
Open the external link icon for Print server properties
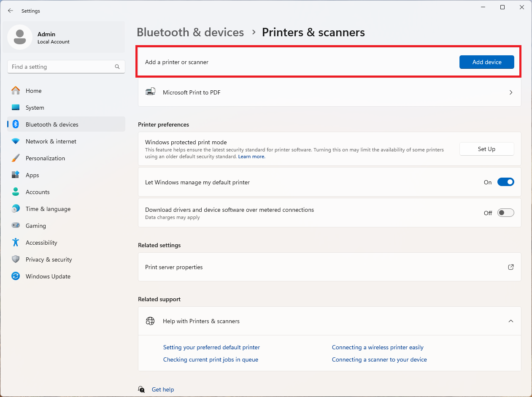(x=510, y=267)
